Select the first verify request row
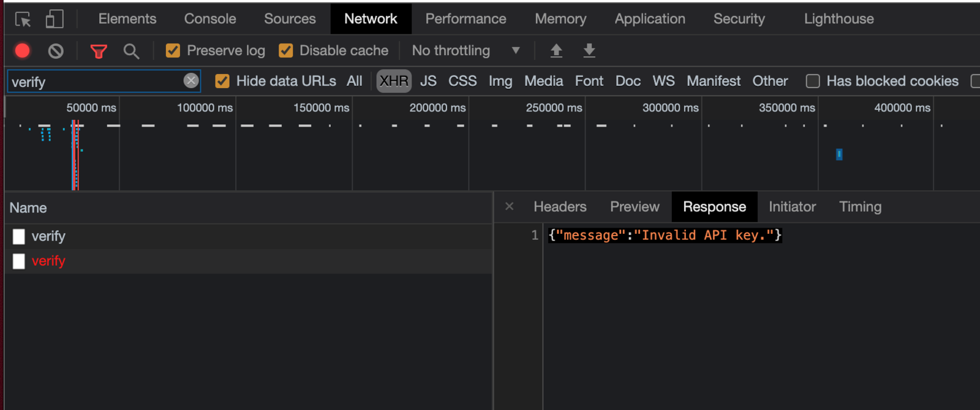Image resolution: width=980 pixels, height=410 pixels. (x=249, y=236)
